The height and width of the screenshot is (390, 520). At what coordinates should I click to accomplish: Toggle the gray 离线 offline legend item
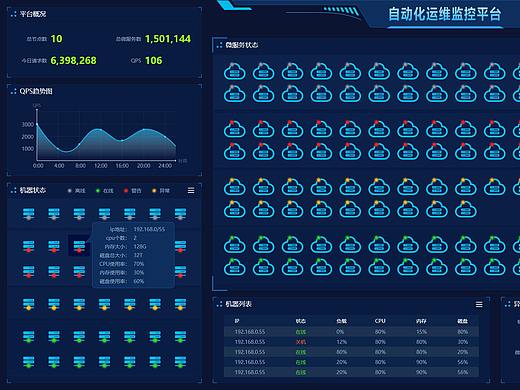[76, 191]
